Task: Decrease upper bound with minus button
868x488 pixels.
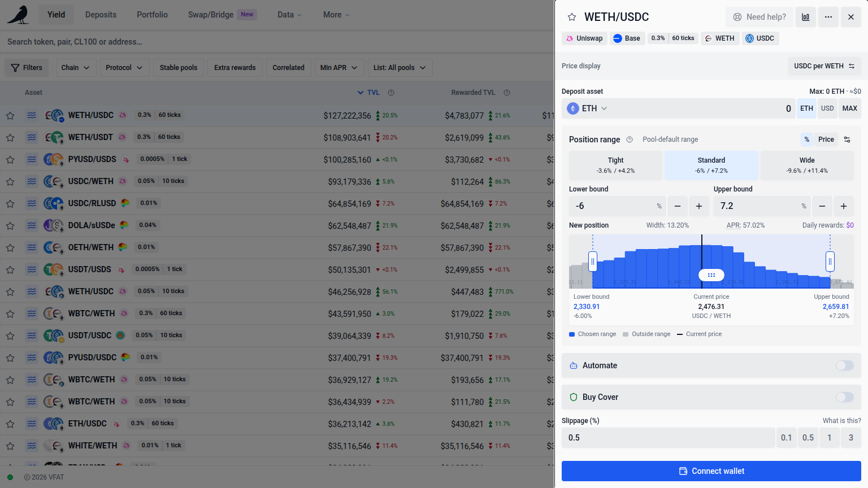Action: [822, 206]
